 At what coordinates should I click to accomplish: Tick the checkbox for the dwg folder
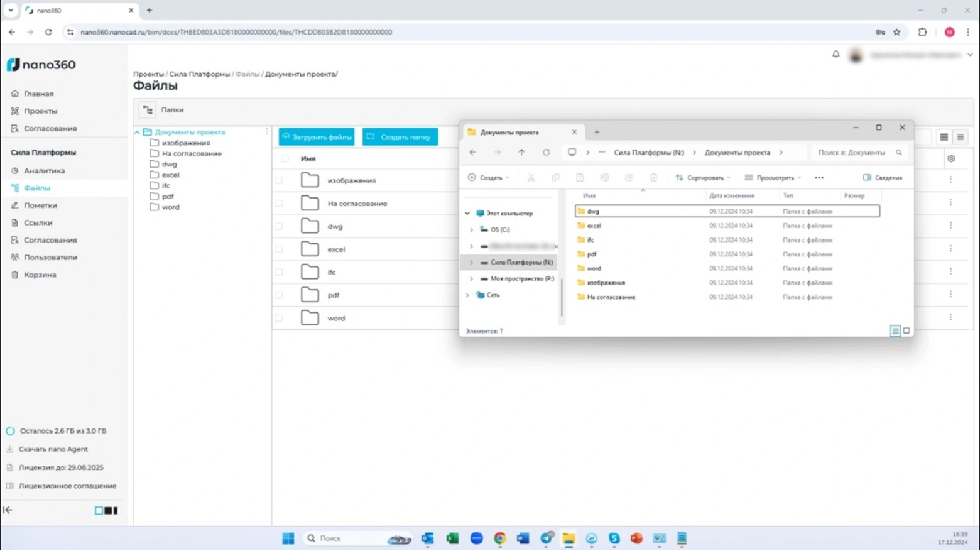coord(279,227)
